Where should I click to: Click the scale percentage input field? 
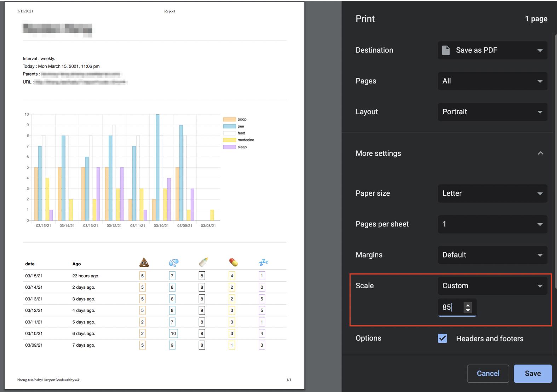click(x=451, y=307)
